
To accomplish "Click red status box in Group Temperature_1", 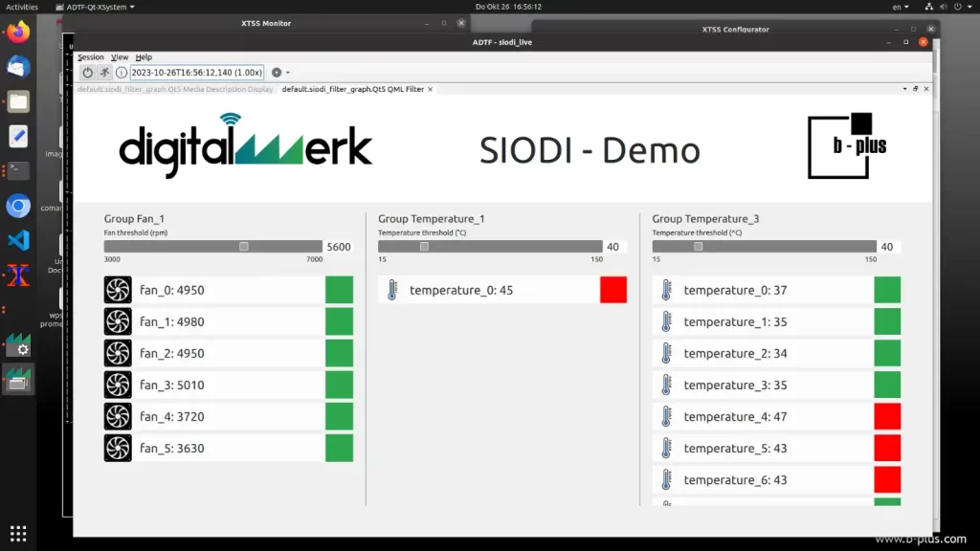I will pos(613,290).
